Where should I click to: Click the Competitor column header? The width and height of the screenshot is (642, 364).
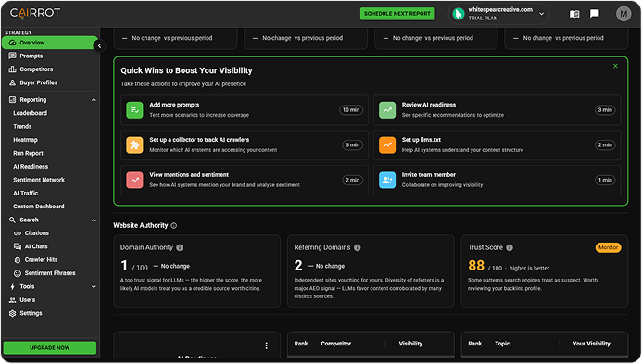335,344
